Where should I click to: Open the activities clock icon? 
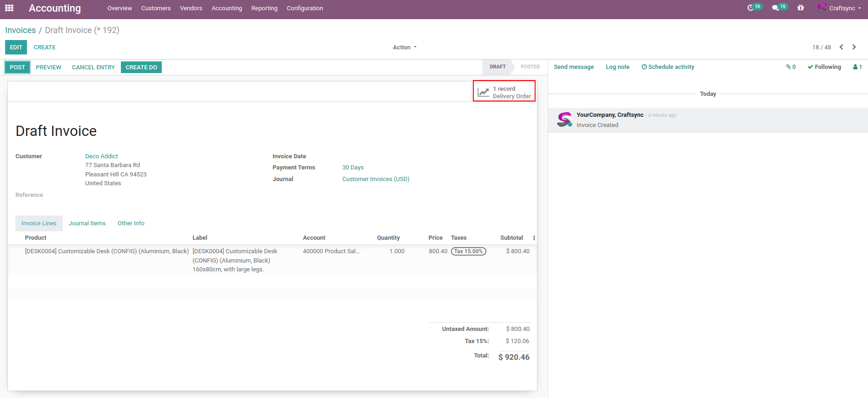pyautogui.click(x=750, y=8)
